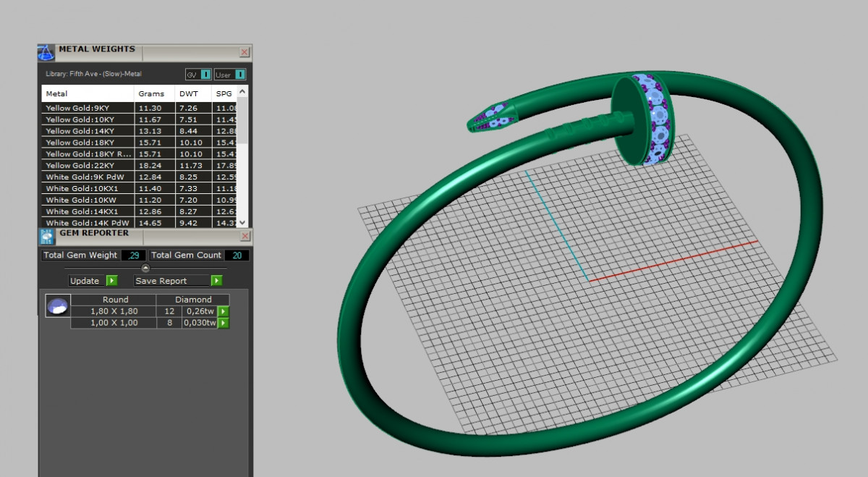Screen dimensions: 868x477
Task: Click the 1,00 X 1,00 gem size cell
Action: tap(114, 323)
